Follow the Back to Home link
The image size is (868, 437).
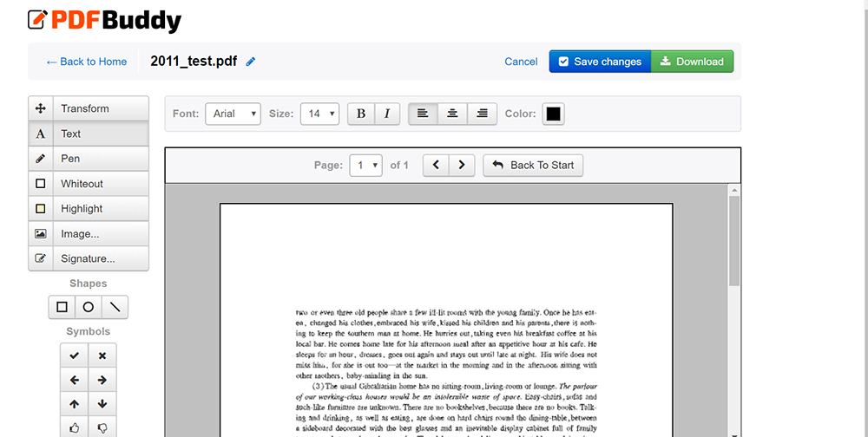click(x=87, y=62)
